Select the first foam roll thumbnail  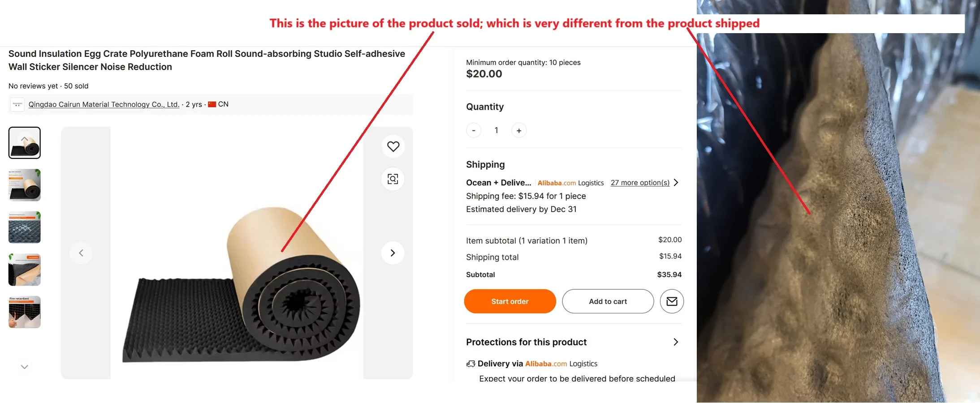coord(25,143)
